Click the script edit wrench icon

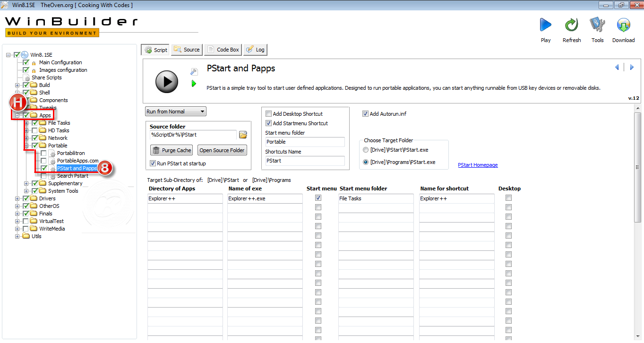tap(194, 72)
